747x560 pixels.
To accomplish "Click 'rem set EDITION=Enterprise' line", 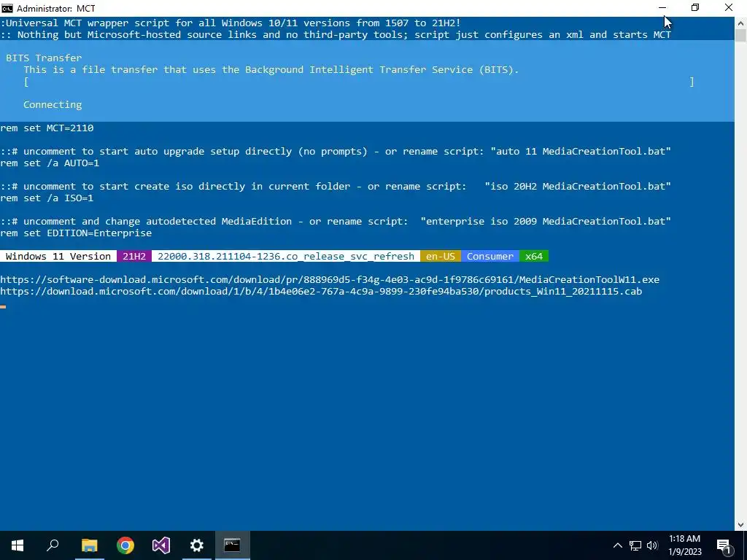I will [76, 233].
